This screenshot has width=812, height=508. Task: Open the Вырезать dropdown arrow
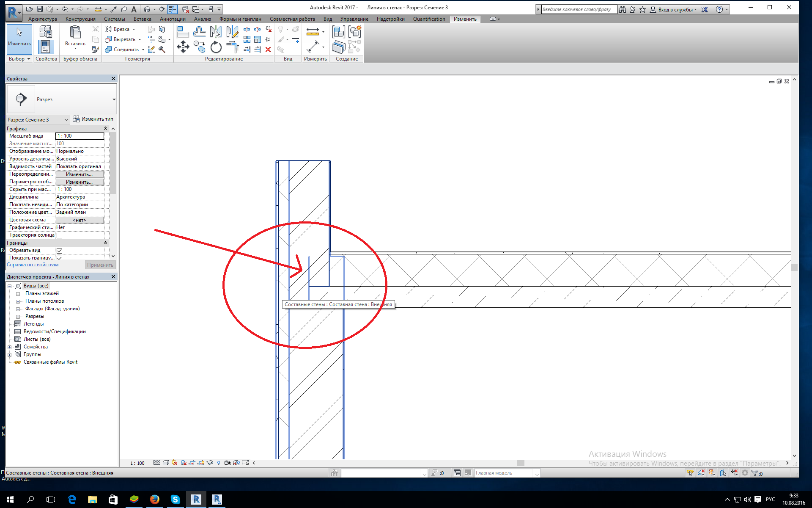coord(140,40)
